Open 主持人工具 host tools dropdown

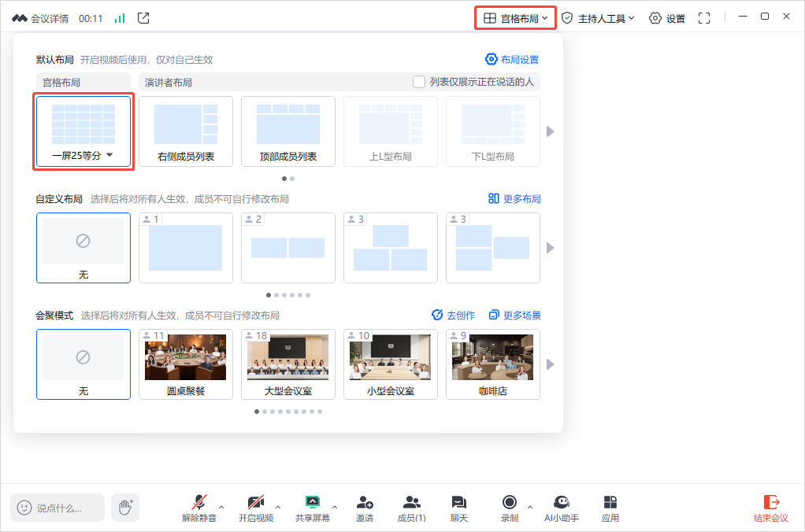click(598, 18)
